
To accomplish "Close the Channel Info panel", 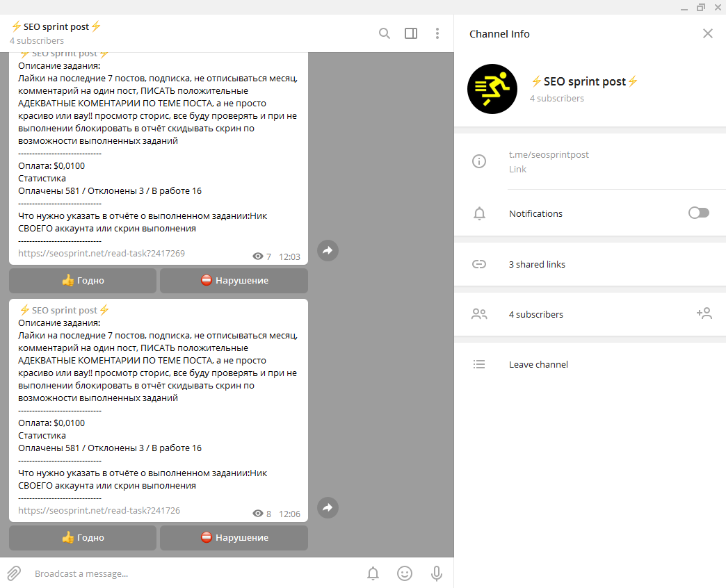I will click(x=707, y=33).
